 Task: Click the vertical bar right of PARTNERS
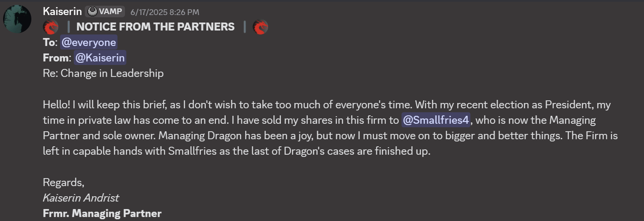click(x=244, y=27)
